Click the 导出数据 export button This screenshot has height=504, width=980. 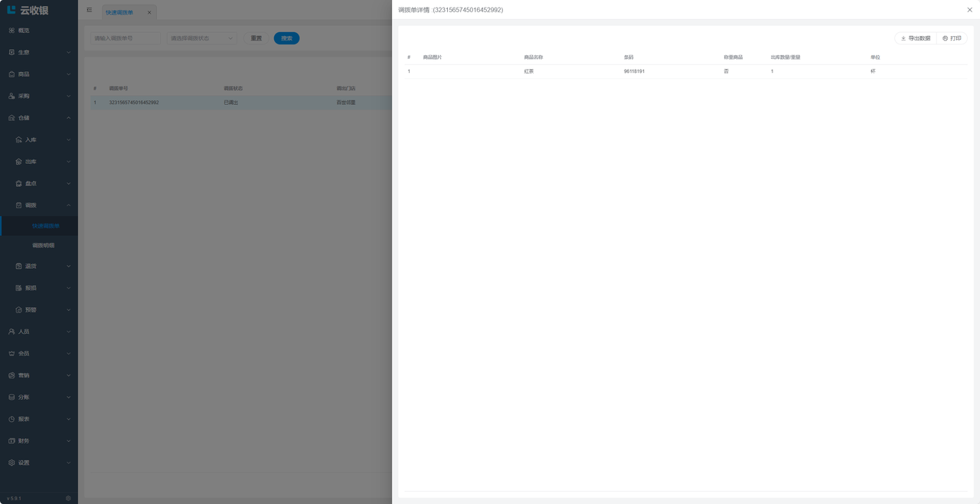coord(915,38)
